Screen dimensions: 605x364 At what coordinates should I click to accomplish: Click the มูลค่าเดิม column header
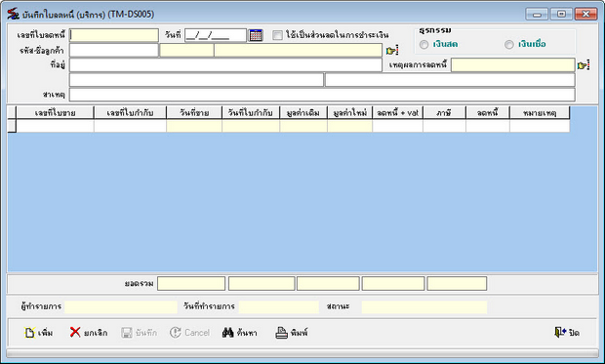pos(303,112)
